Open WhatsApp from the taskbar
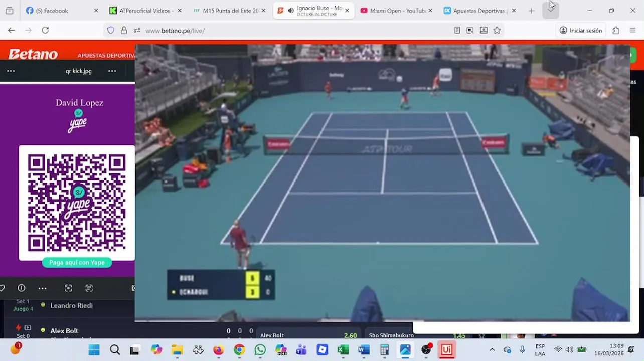Screen dimensions: 644x361 pos(260,350)
